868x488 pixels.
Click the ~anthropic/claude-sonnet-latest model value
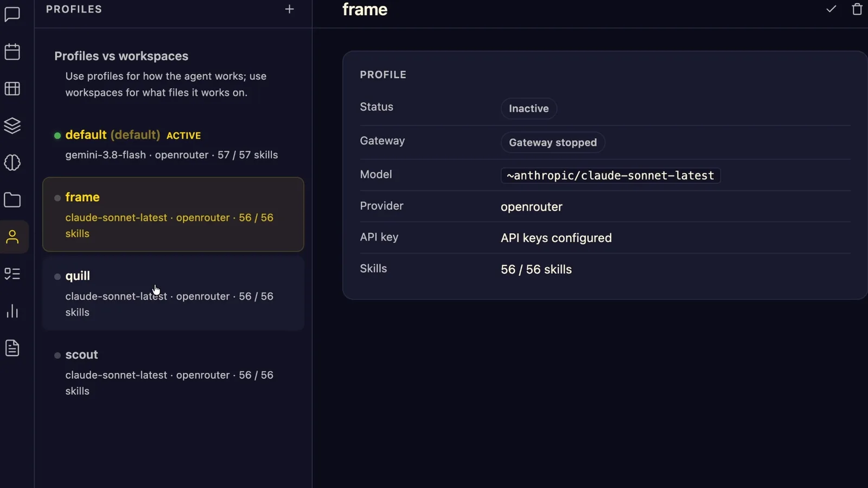coord(610,176)
